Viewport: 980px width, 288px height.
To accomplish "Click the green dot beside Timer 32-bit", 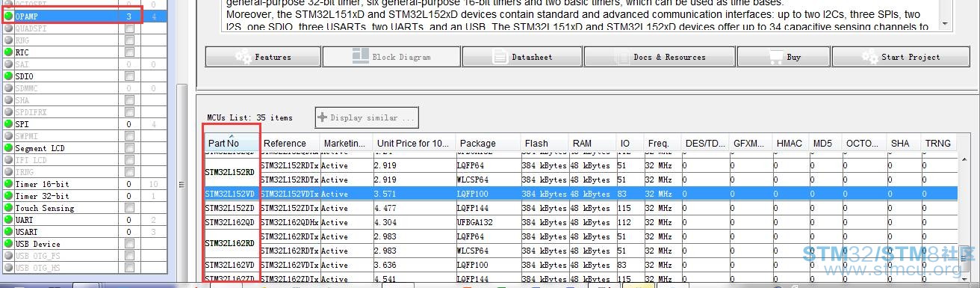I will [8, 196].
